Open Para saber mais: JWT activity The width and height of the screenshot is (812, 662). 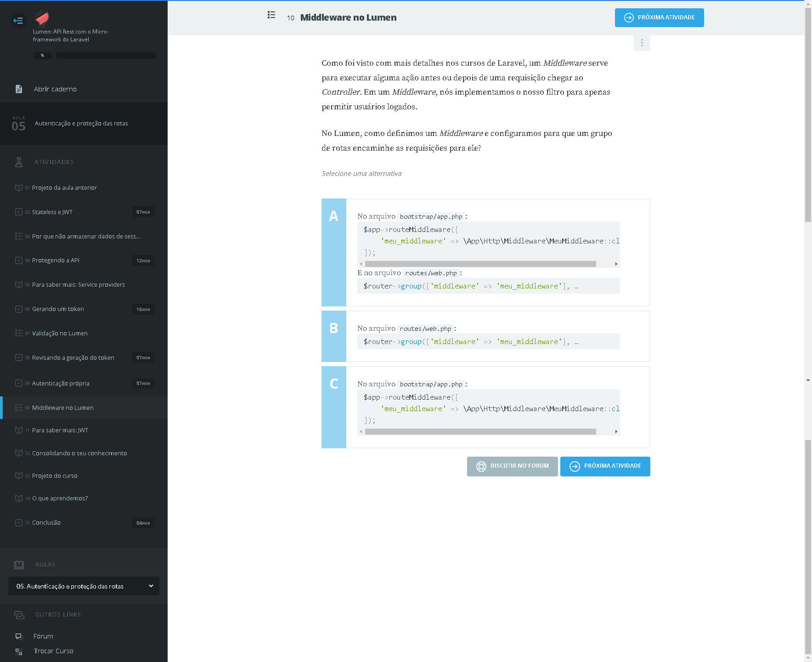[x=60, y=430]
